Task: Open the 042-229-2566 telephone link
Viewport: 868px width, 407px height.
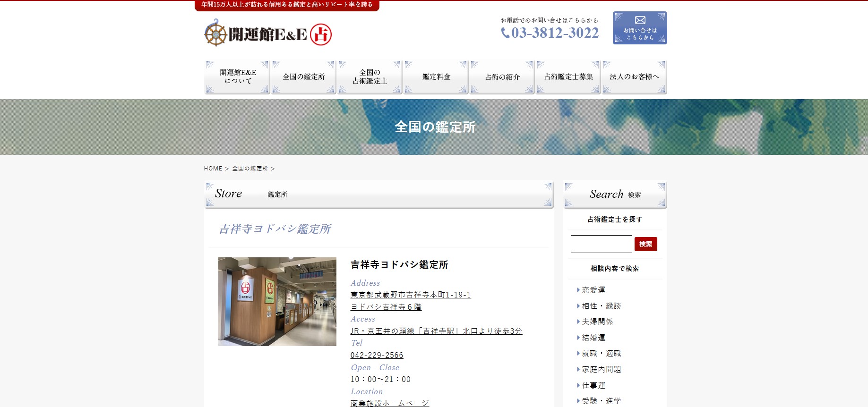Action: (377, 355)
